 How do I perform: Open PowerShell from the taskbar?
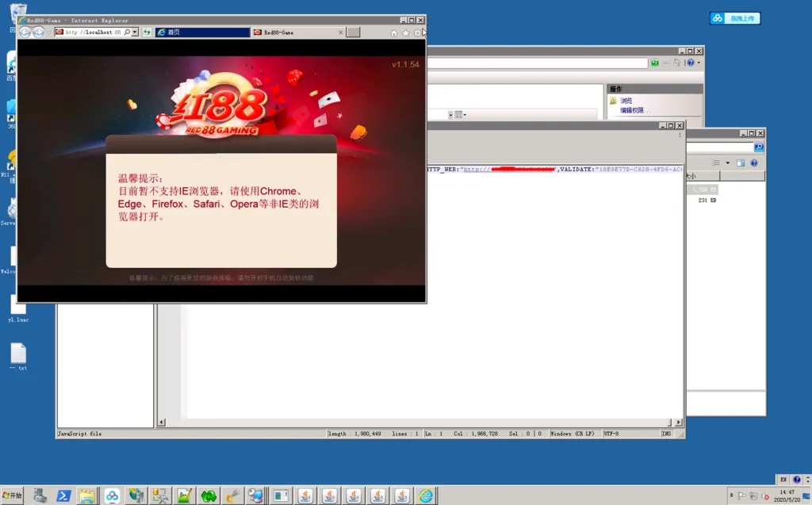[63, 496]
